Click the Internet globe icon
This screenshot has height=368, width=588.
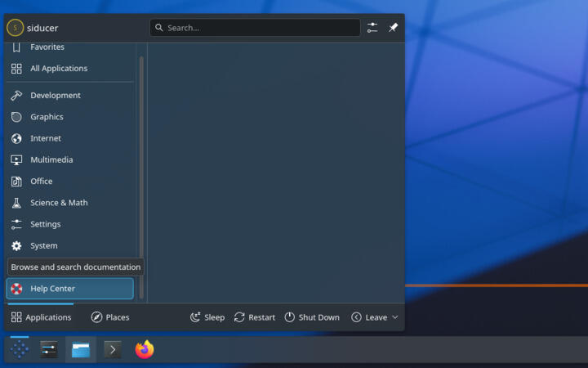16,138
